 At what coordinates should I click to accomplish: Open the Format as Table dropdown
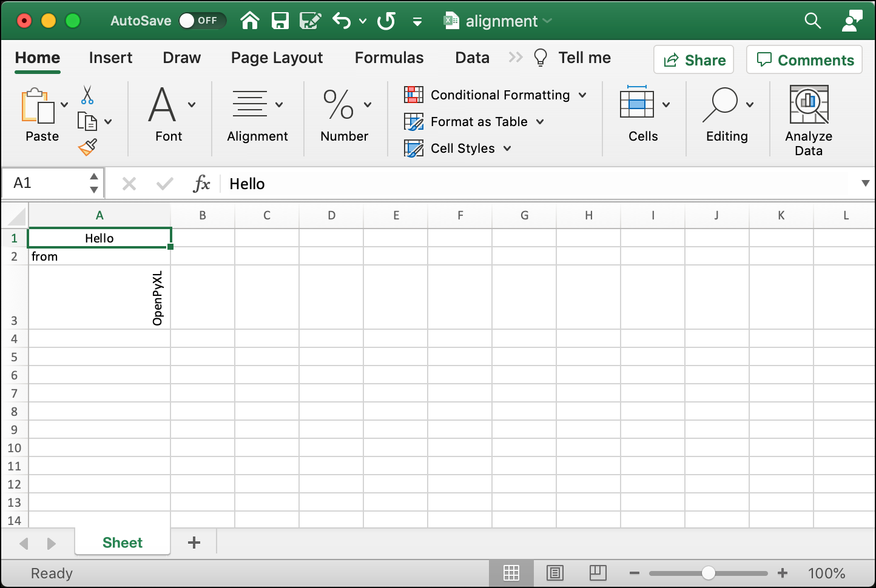tap(539, 122)
